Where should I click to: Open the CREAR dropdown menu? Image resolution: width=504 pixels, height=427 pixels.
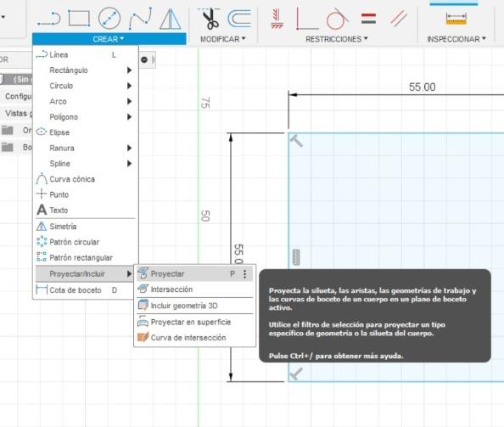(x=109, y=39)
